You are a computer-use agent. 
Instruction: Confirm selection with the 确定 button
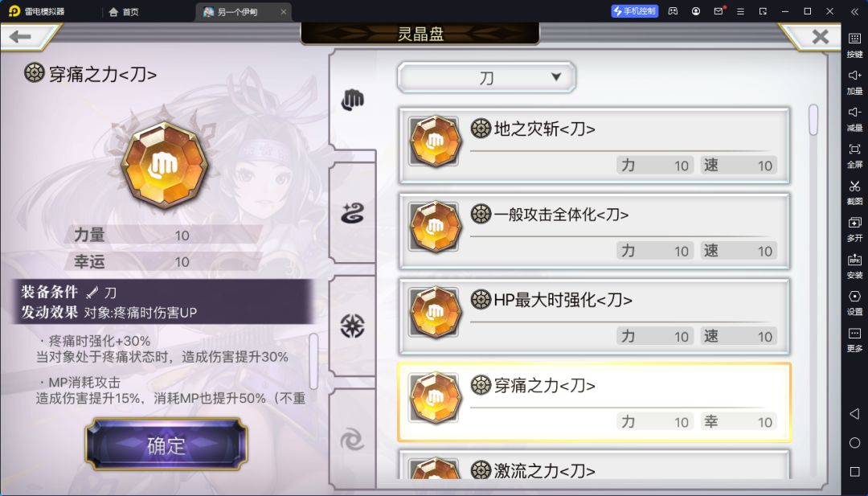point(166,445)
